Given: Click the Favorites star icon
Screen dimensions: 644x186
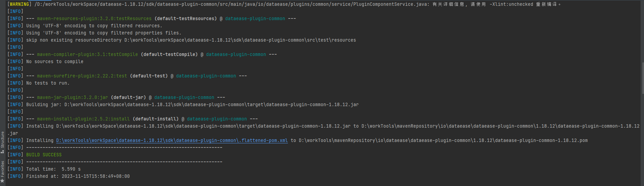Looking at the screenshot, I should click(2, 181).
